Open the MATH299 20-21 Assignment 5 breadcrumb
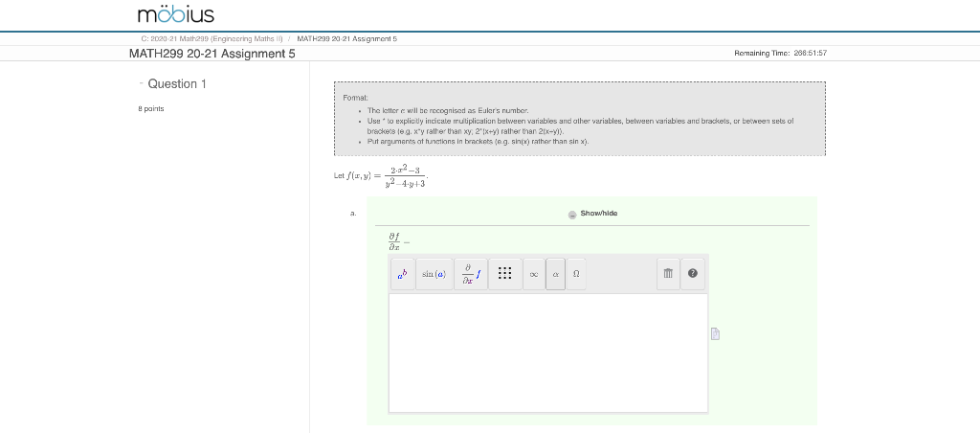 click(x=346, y=38)
